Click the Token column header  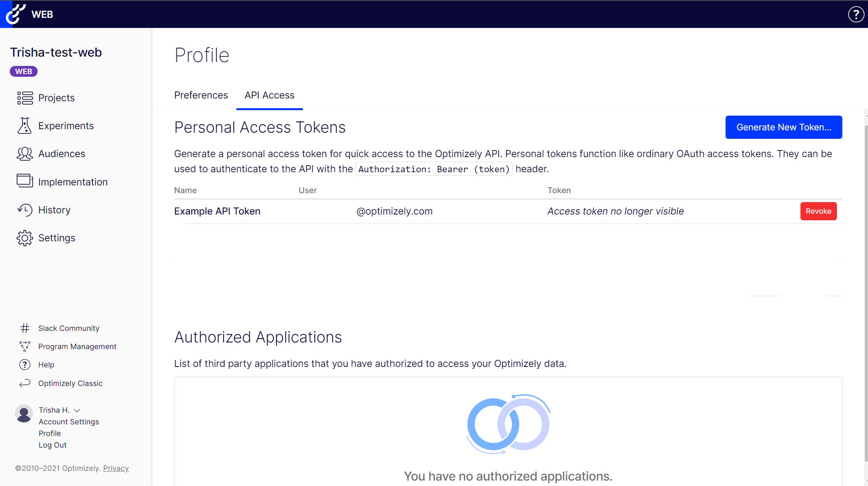(559, 190)
